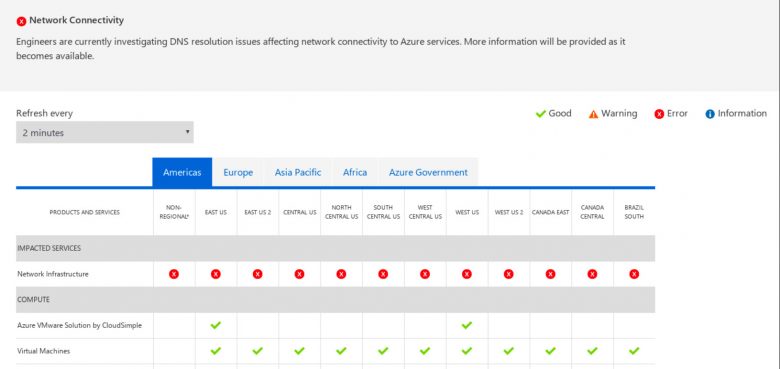Image resolution: width=780 pixels, height=369 pixels.
Task: Click the Network Infrastructure error icon for West US 2
Action: tap(508, 274)
